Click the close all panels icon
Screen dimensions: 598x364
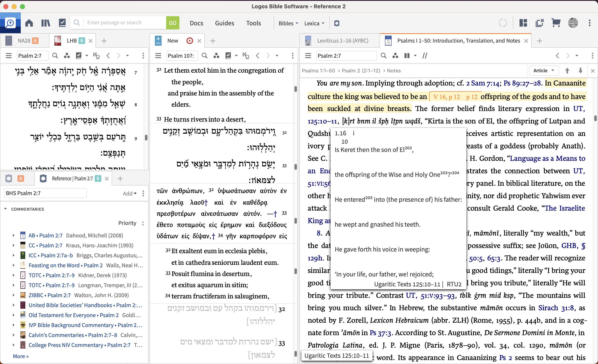click(539, 23)
